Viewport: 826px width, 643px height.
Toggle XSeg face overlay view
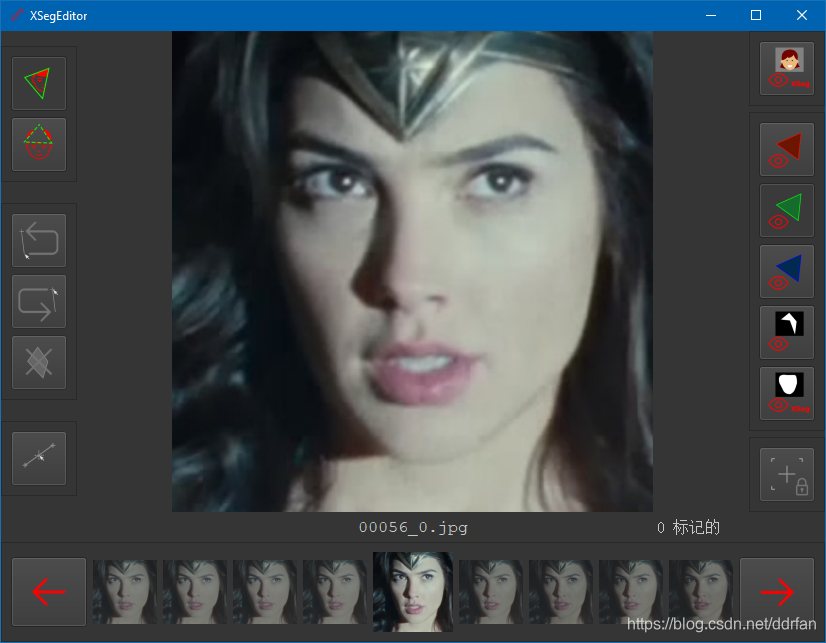click(786, 68)
